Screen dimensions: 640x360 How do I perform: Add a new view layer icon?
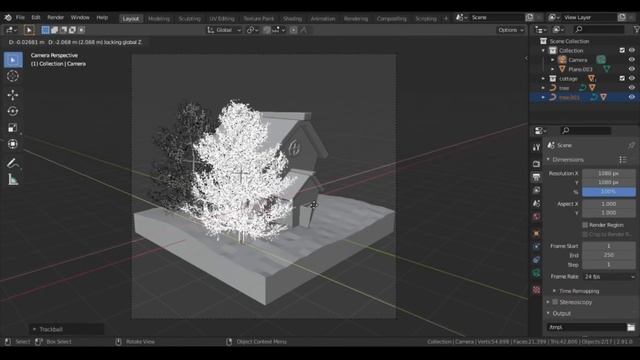point(622,17)
